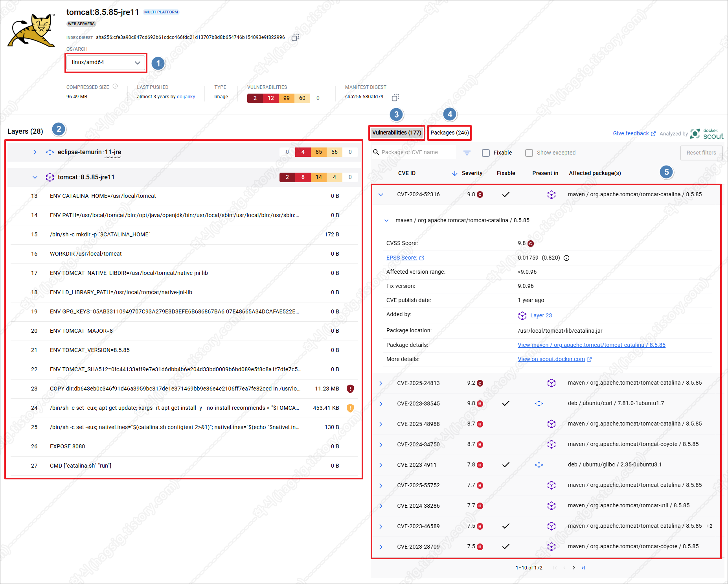
Task: Select layer 26 EXPOSE 8080 row
Action: [184, 447]
